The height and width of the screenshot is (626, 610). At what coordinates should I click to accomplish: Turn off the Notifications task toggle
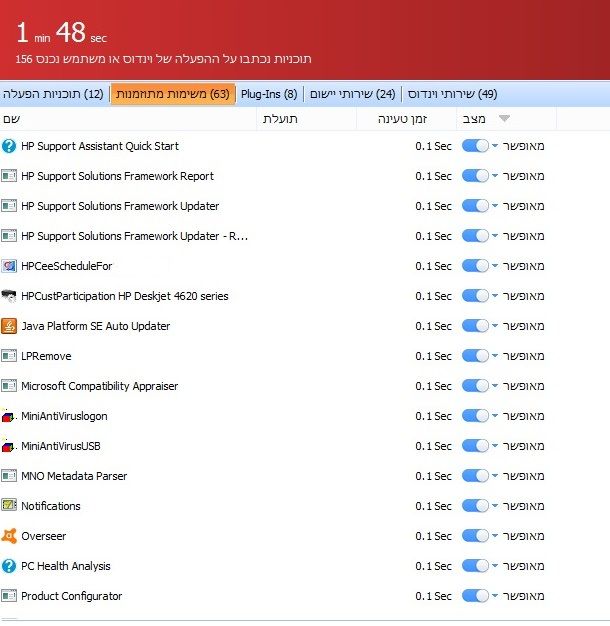point(475,506)
